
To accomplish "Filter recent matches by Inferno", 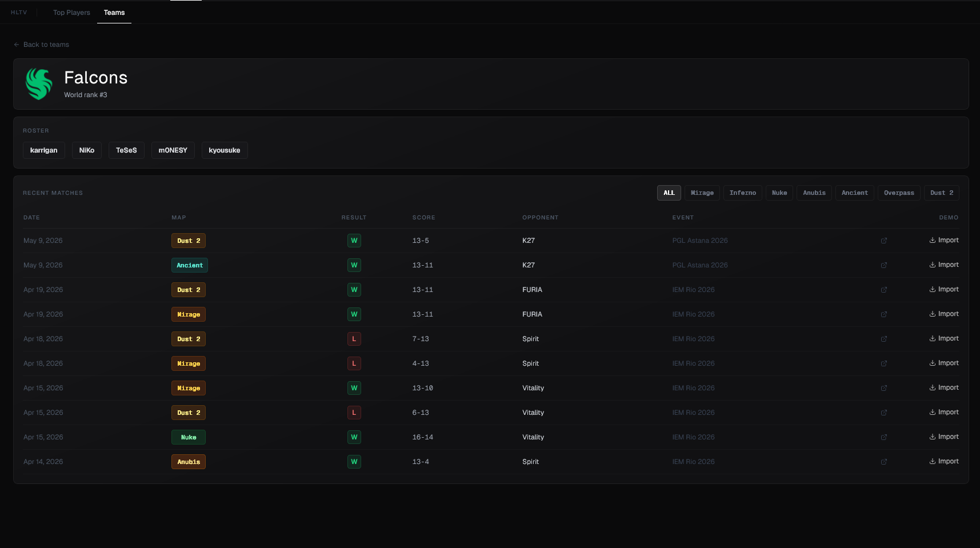I will 743,193.
